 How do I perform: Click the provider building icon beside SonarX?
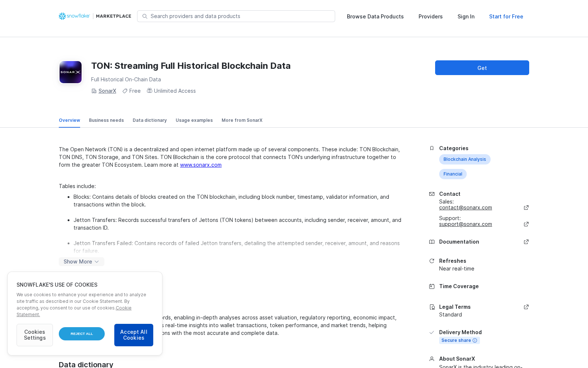[x=94, y=91]
